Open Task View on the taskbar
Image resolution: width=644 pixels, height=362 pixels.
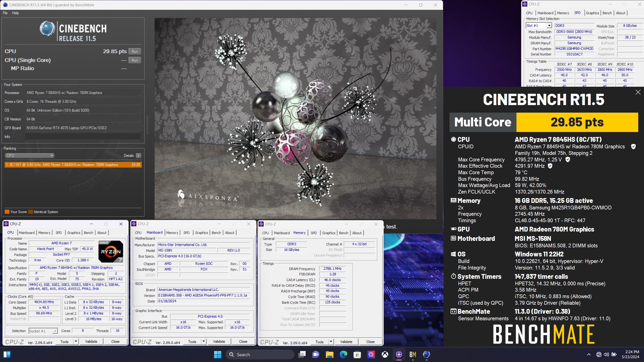coord(302,354)
